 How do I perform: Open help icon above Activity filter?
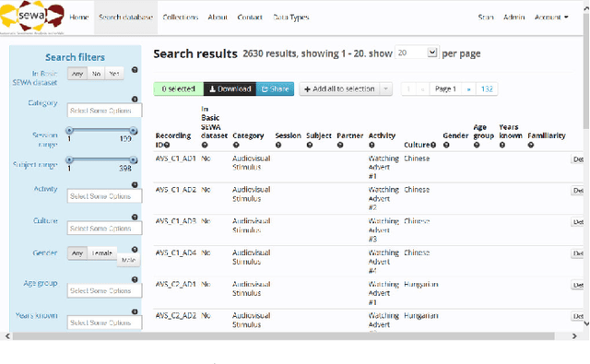pos(135,184)
